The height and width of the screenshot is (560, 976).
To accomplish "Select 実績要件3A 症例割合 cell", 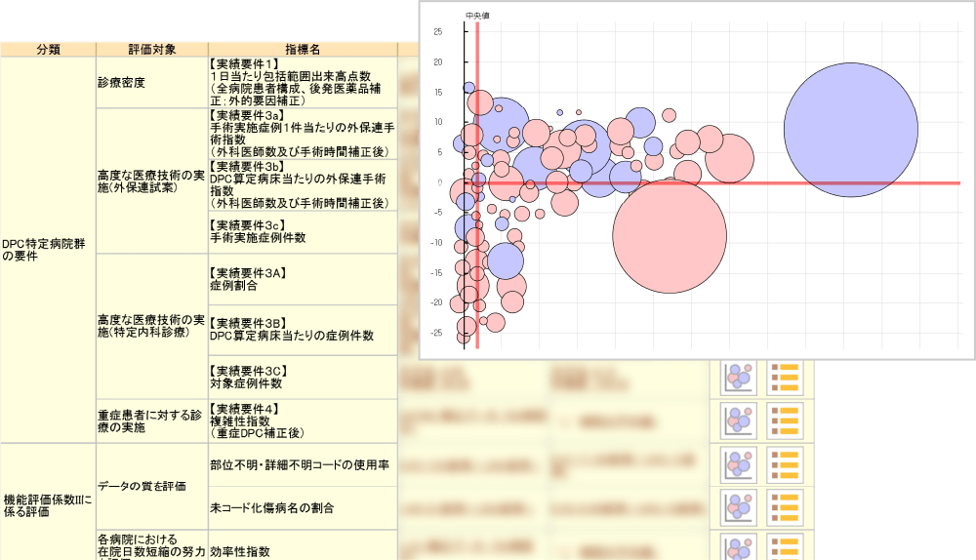I will (x=303, y=279).
